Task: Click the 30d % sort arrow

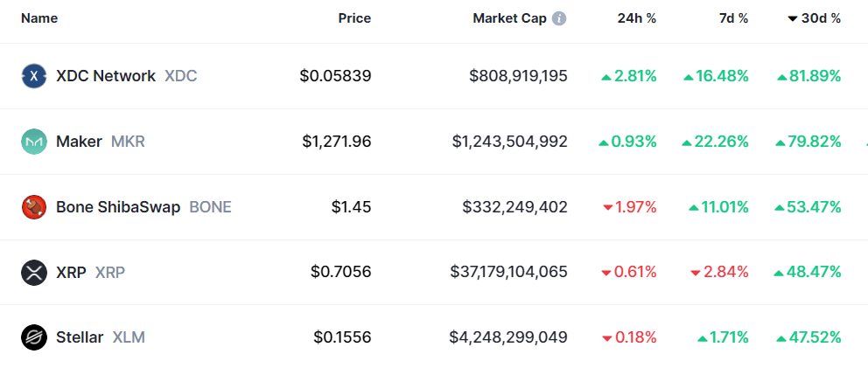Action: click(x=793, y=19)
